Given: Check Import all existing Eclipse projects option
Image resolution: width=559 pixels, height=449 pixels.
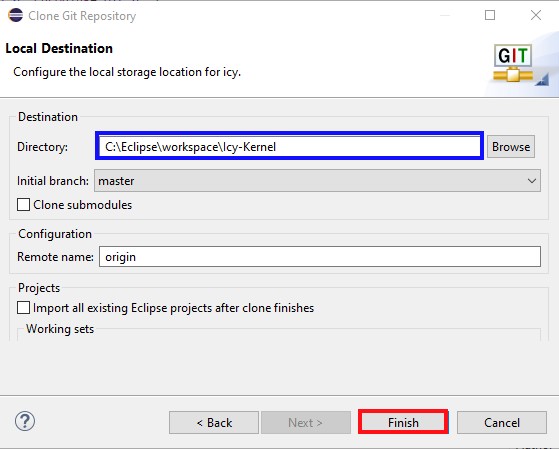Looking at the screenshot, I should [24, 307].
